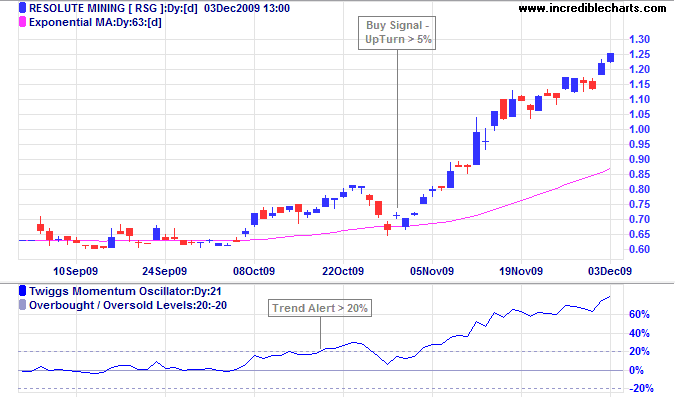Click the grey Overbought / Oversold Levels swatch
Screen dimensions: 675x400
[22, 305]
